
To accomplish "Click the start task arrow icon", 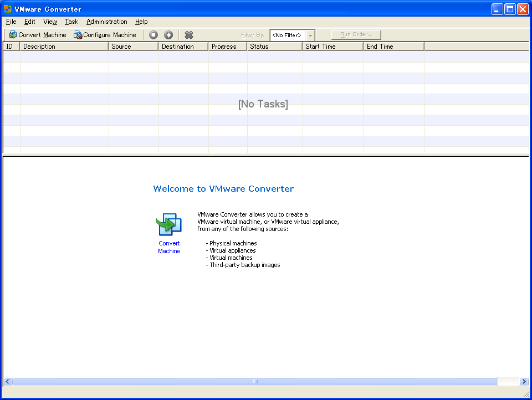I will [x=168, y=34].
